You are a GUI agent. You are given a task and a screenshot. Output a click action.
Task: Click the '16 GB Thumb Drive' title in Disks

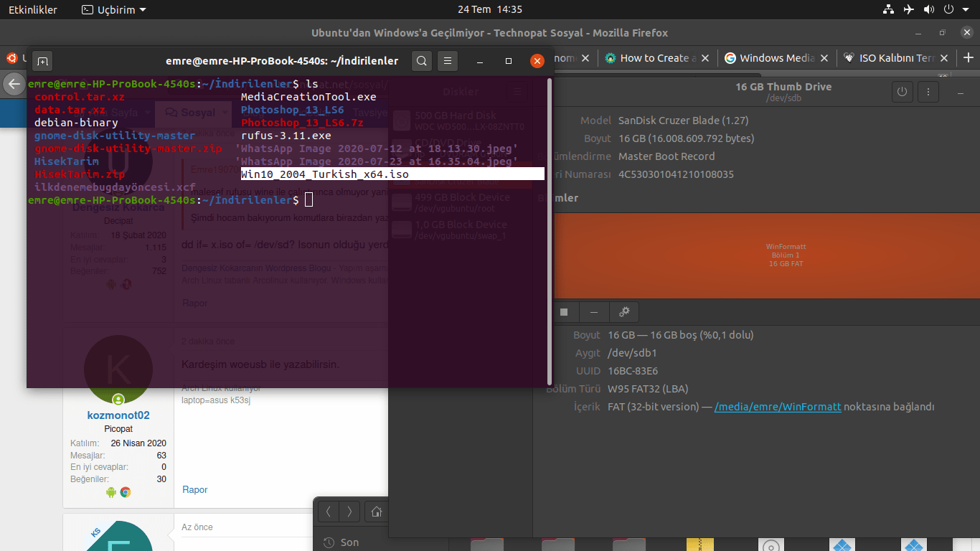pyautogui.click(x=783, y=87)
